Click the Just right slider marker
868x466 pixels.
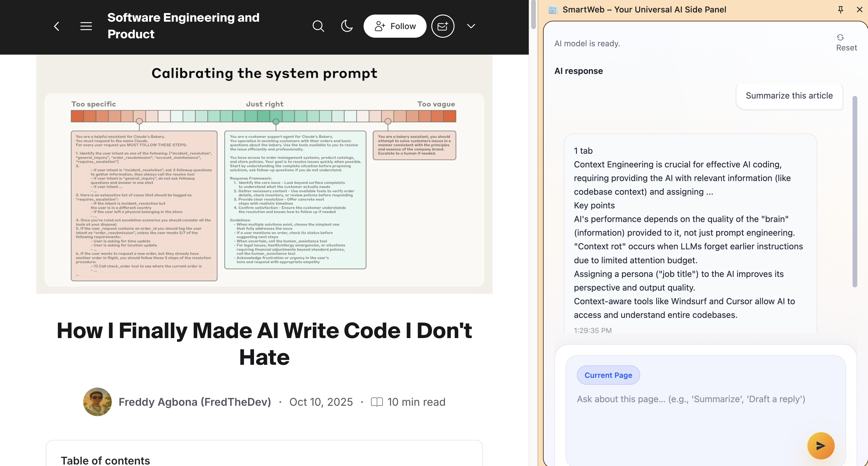tap(276, 122)
